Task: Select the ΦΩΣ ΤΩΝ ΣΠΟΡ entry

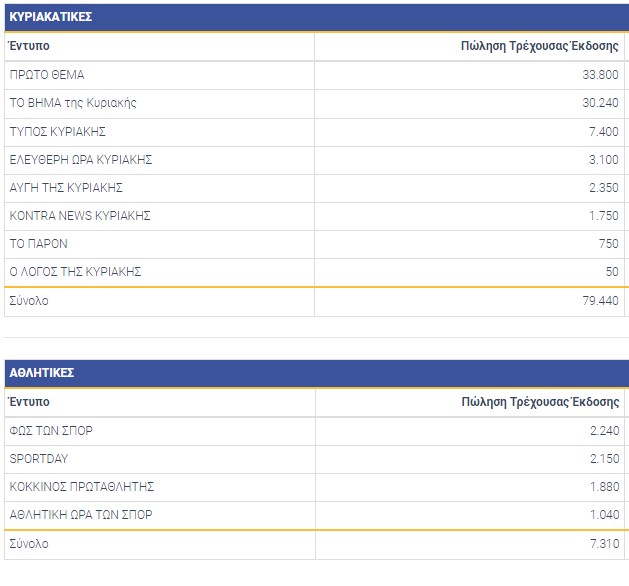Action: [x=51, y=431]
